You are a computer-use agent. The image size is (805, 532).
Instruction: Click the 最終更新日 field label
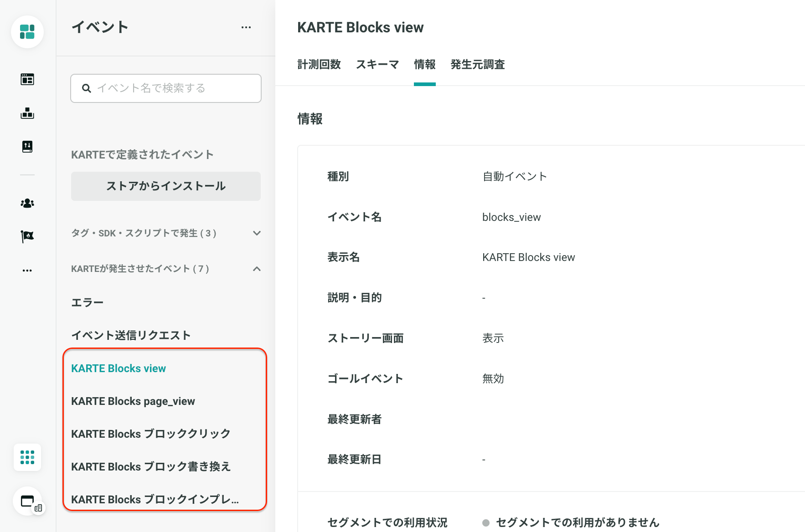coord(355,459)
